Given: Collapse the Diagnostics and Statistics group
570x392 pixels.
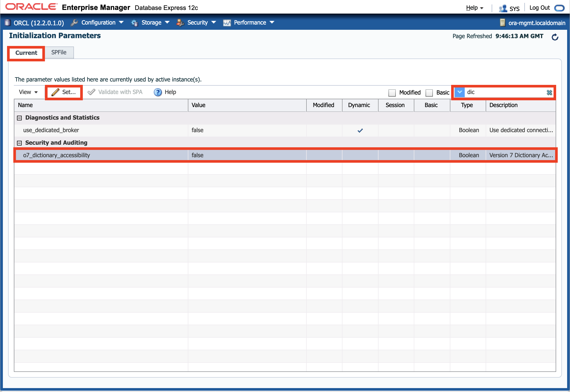Looking at the screenshot, I should [19, 118].
